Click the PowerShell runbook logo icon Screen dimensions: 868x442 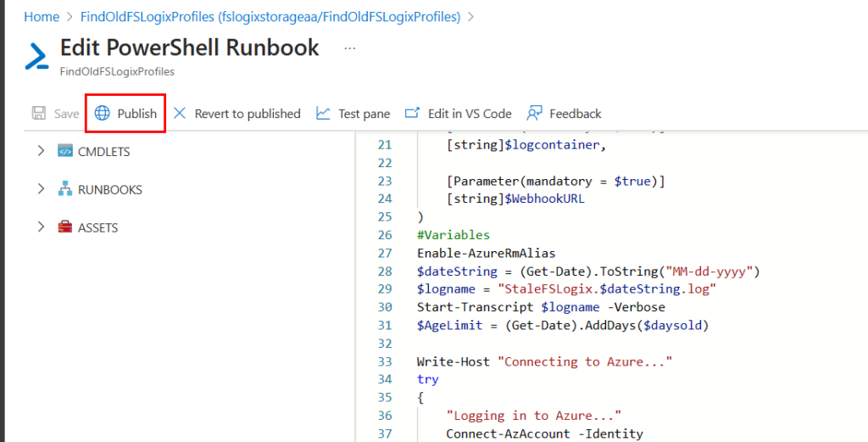(36, 55)
